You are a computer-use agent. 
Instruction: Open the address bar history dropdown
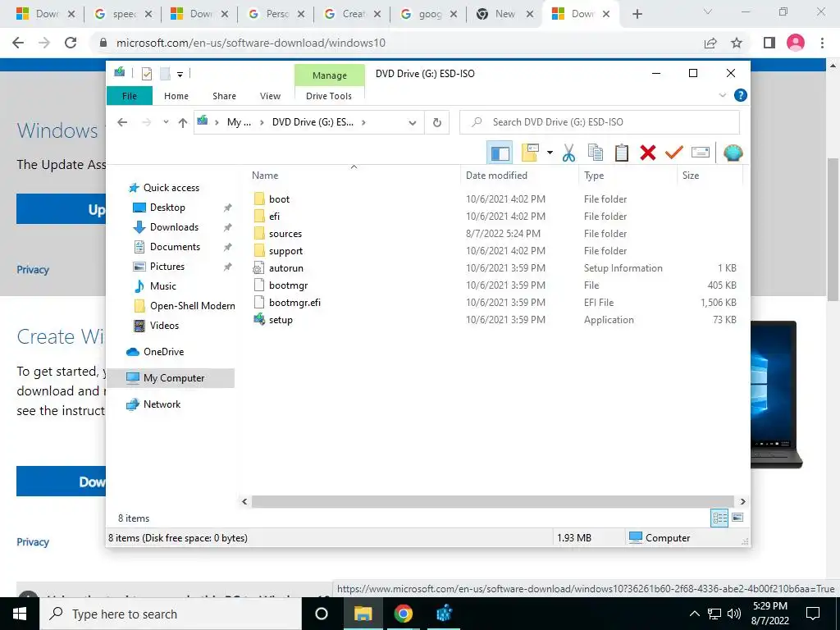412,123
